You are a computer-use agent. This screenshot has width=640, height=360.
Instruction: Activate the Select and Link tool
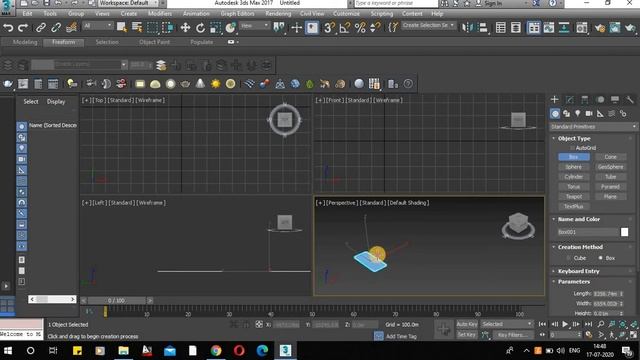pos(40,28)
